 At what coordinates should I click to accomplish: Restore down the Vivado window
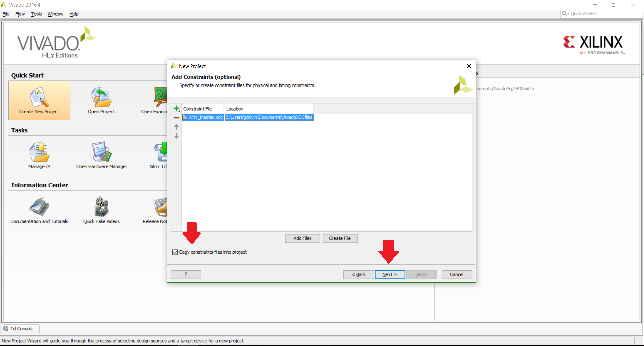coord(614,5)
